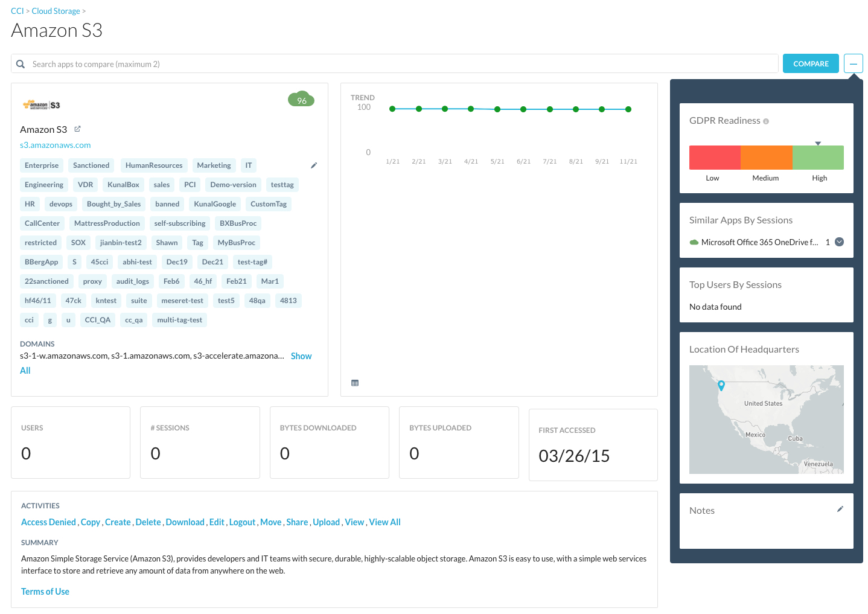Open the Download activity link
This screenshot has height=614, width=868.
pyautogui.click(x=185, y=522)
